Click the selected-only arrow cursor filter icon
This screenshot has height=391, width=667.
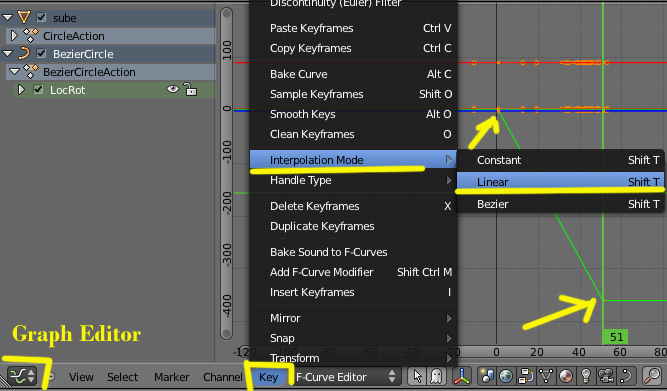coord(418,377)
